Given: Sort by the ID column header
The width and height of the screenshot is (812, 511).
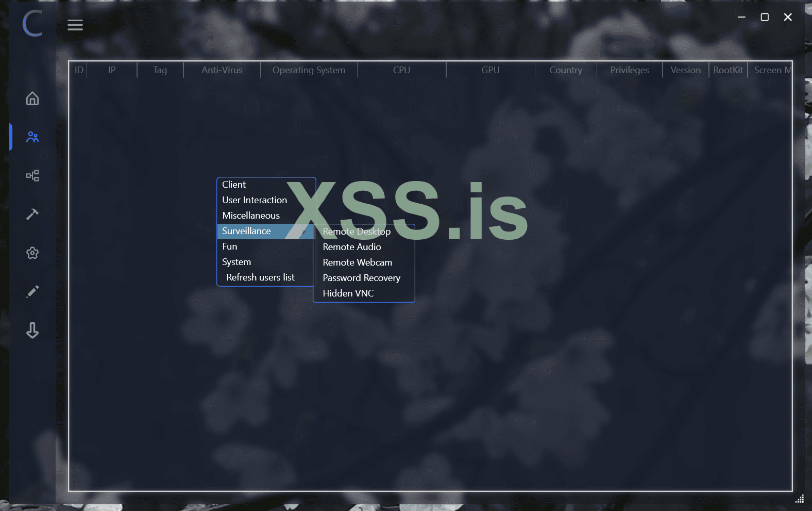Looking at the screenshot, I should 79,70.
